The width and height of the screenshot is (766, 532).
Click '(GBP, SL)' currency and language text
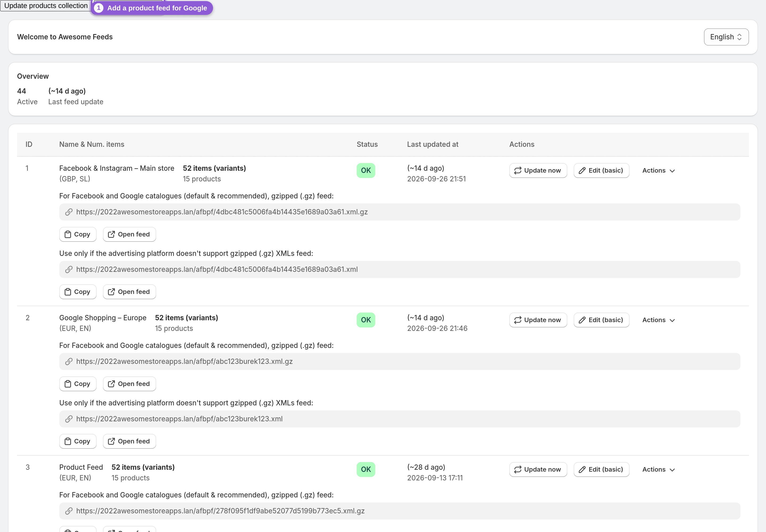click(x=75, y=179)
